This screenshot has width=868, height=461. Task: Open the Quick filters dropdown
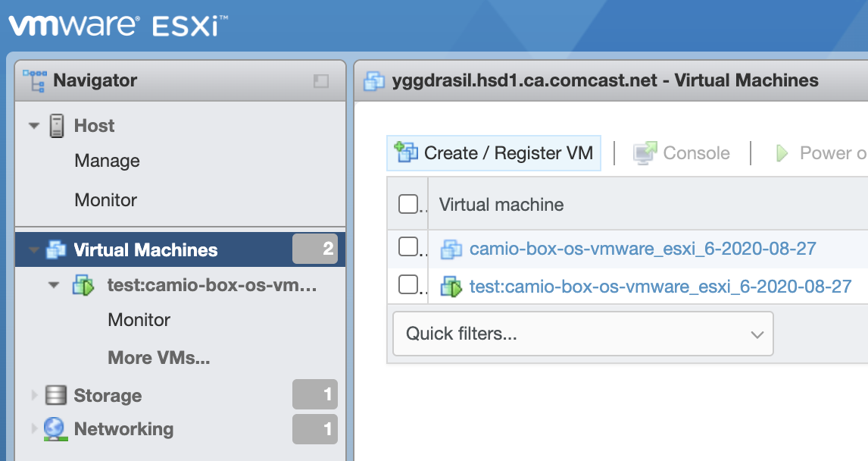(x=582, y=334)
